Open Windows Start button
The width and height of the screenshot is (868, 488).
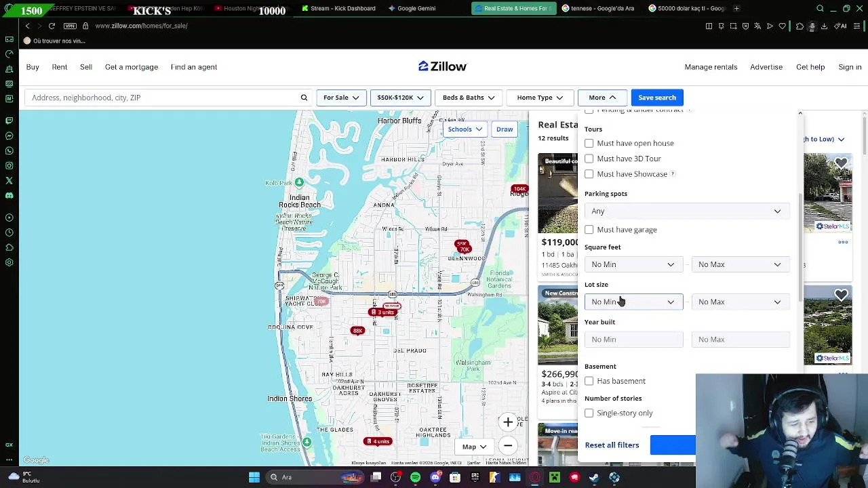pyautogui.click(x=254, y=477)
